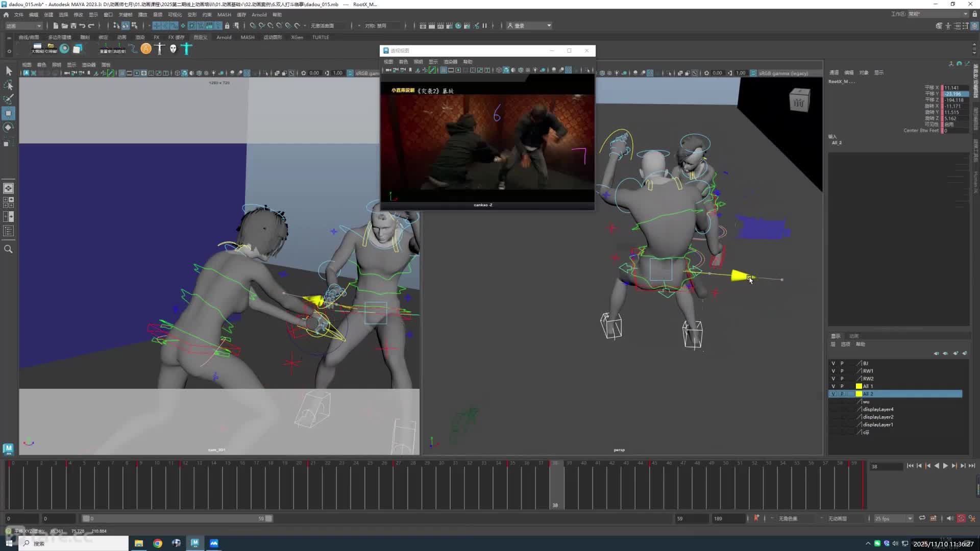Click the skull mask shelf icon
This screenshot has width=980, height=551.
coord(173,48)
